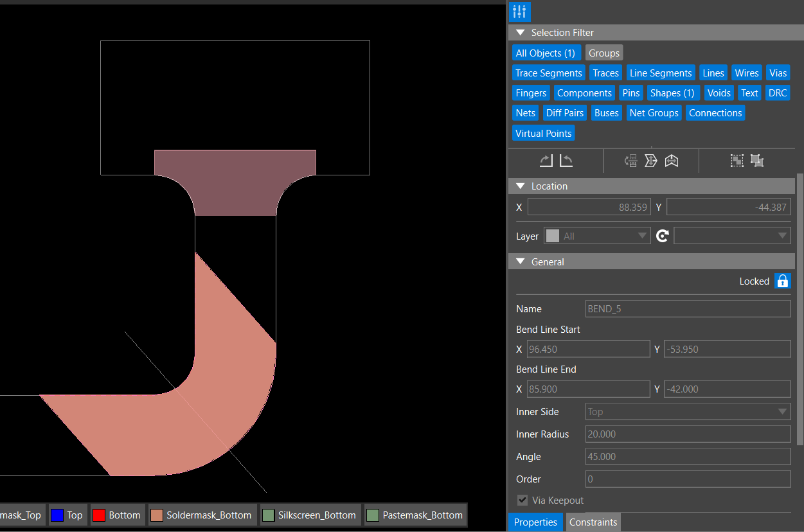804x532 pixels.
Task: Click the group selection icon
Action: pos(737,161)
